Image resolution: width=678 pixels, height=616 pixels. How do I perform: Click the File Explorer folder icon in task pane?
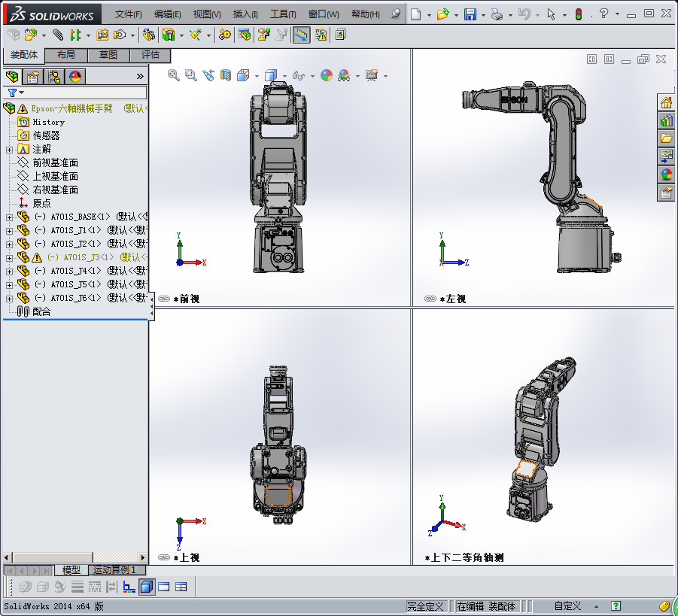tap(666, 138)
